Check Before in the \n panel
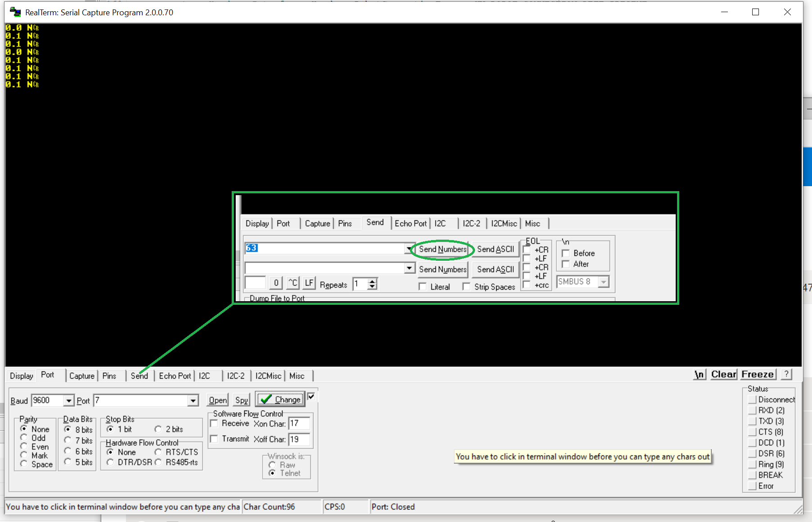This screenshot has width=812, height=522. 565,253
